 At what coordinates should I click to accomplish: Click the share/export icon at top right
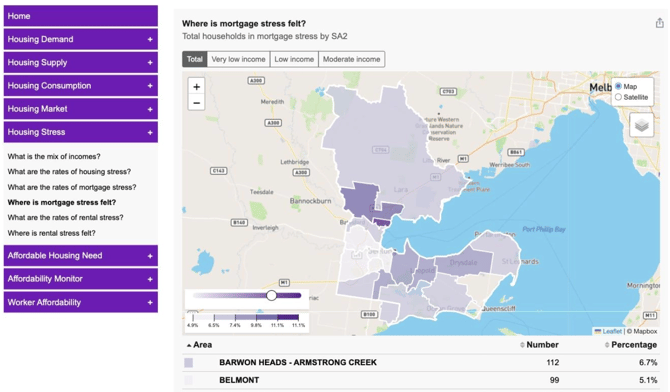coord(660,23)
